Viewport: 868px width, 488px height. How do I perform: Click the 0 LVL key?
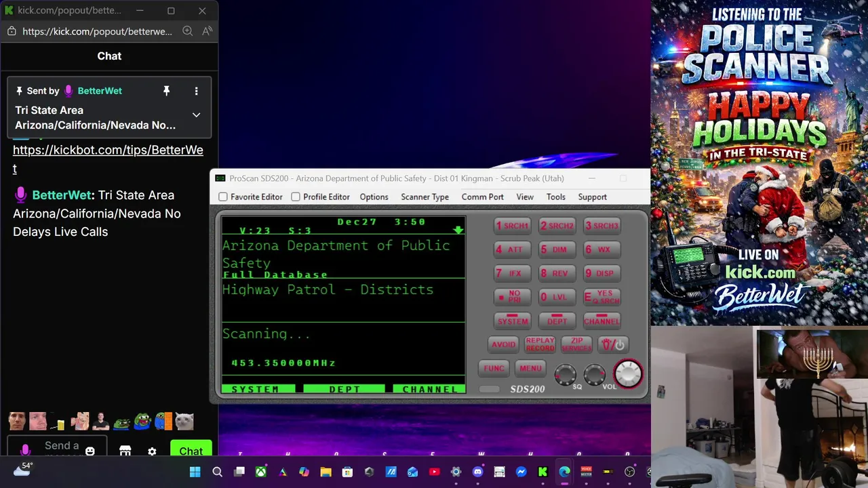(x=557, y=297)
